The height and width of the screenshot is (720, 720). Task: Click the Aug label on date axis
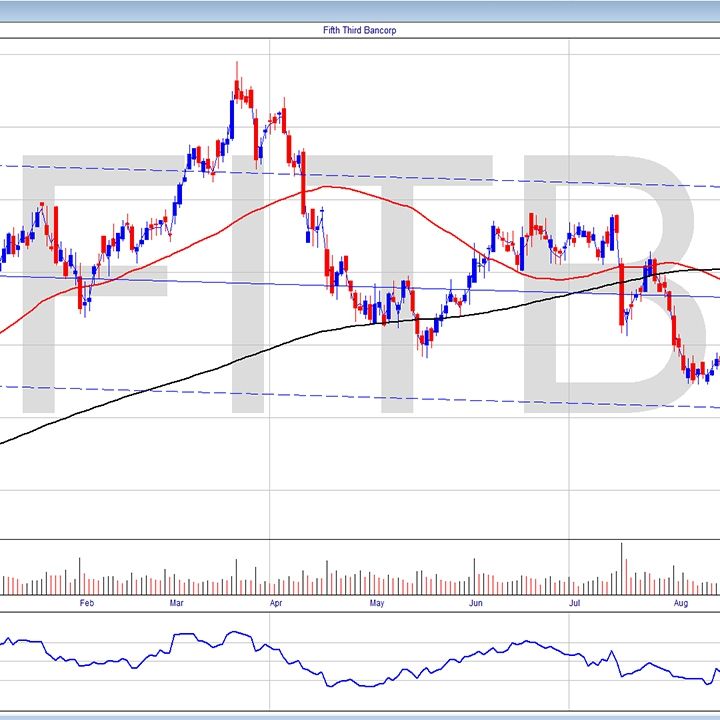(680, 604)
